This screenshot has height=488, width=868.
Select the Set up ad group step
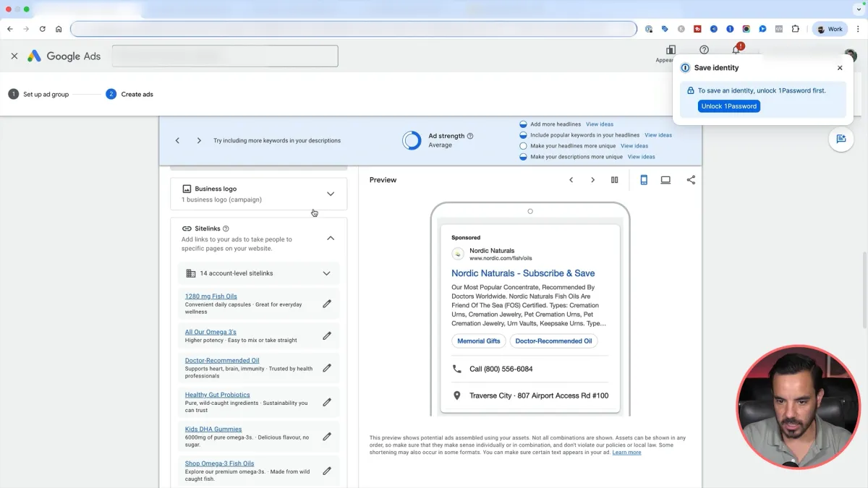39,94
